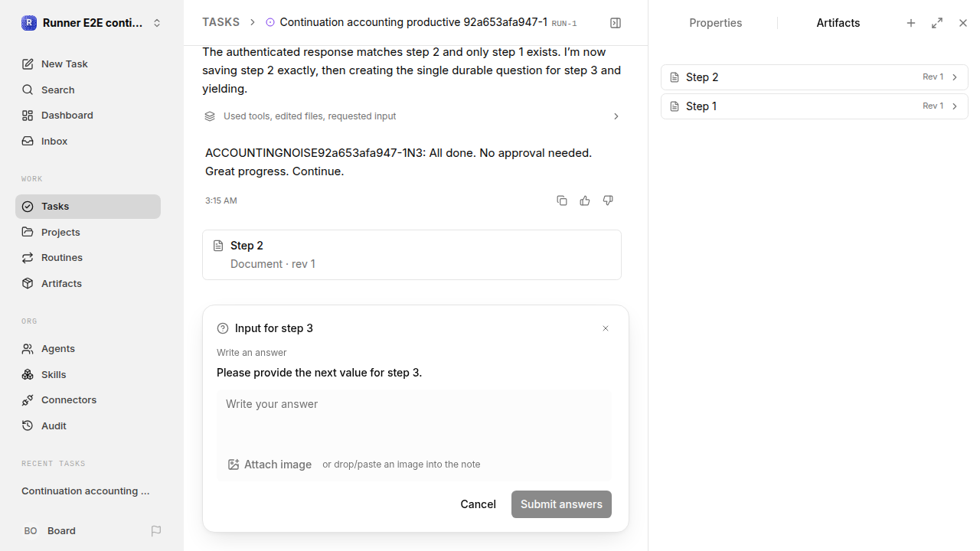Give the response a thumbs down

(x=608, y=201)
